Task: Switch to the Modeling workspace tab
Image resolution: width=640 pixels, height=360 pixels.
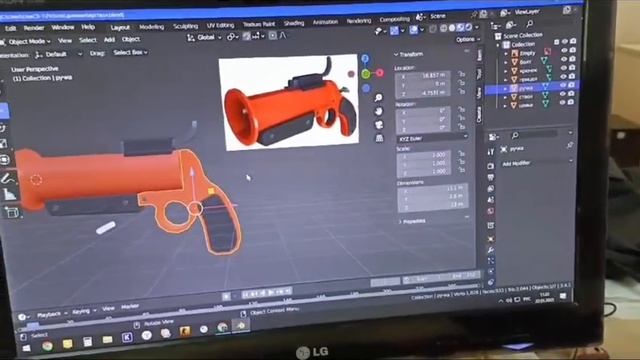Action: 151,27
